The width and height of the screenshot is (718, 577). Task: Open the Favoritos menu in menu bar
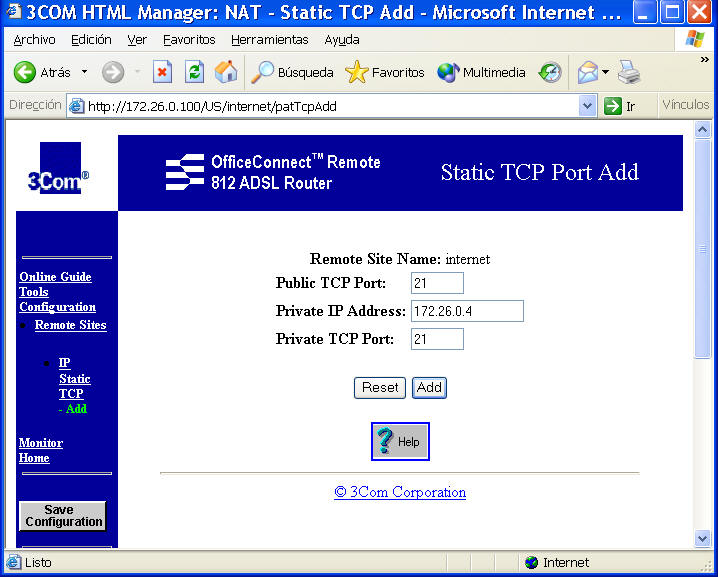coord(189,40)
